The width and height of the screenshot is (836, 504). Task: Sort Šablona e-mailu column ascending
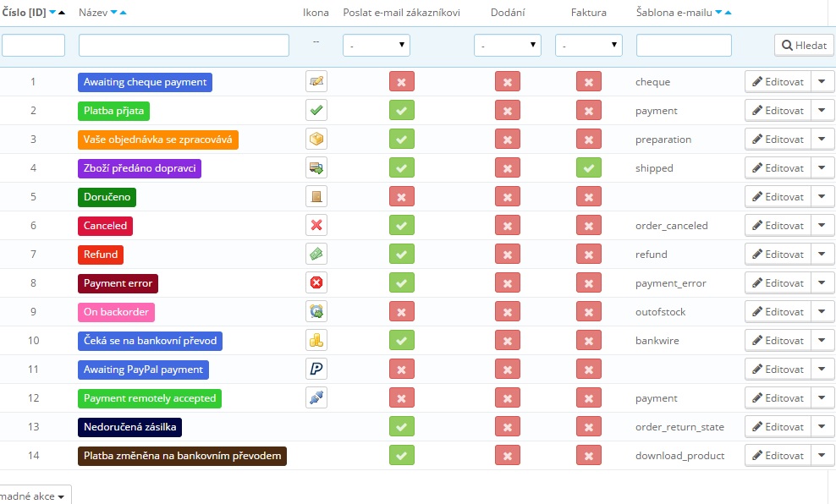coord(728,12)
